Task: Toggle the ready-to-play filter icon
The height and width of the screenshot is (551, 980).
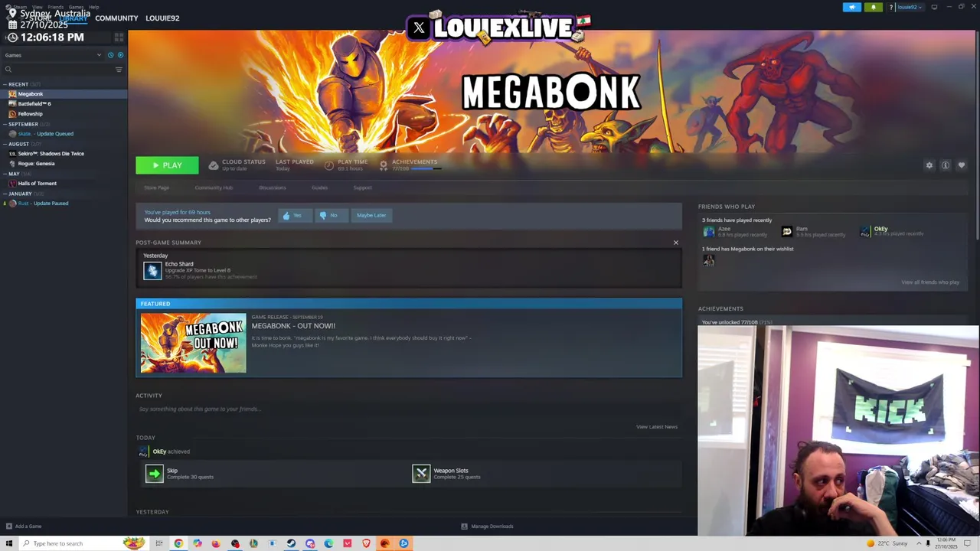Action: pos(120,55)
